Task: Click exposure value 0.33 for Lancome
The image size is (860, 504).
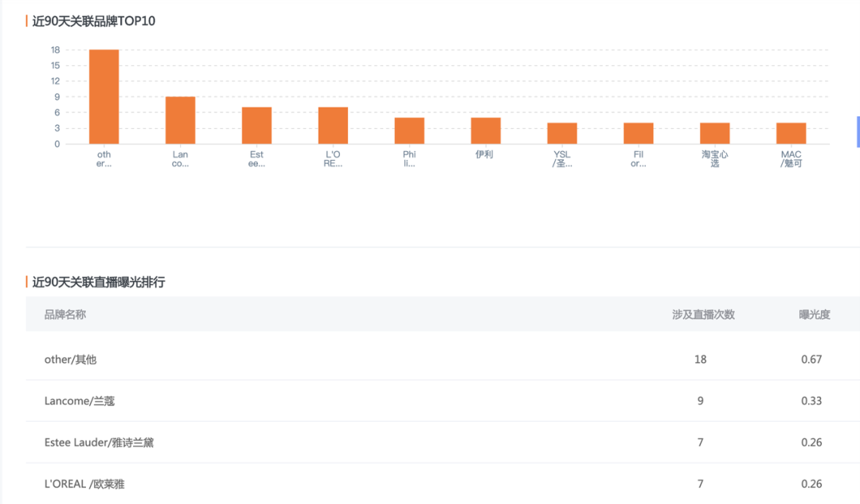Action: (x=811, y=401)
